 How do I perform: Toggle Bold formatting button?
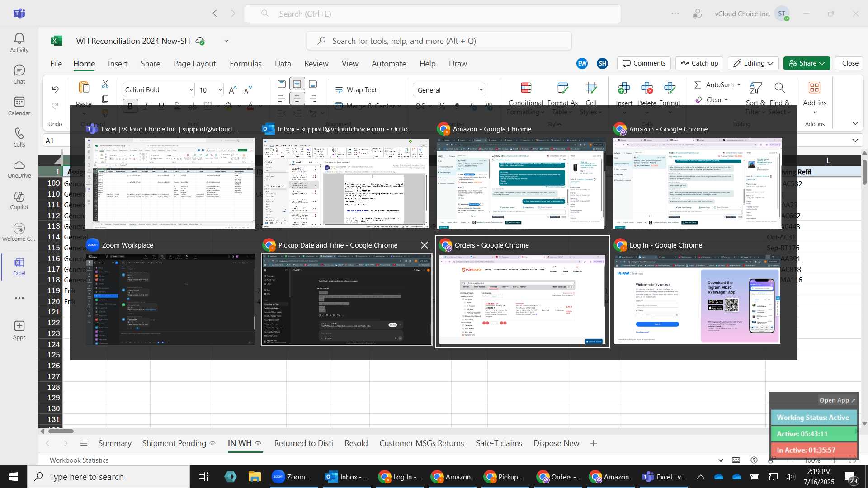pyautogui.click(x=130, y=106)
